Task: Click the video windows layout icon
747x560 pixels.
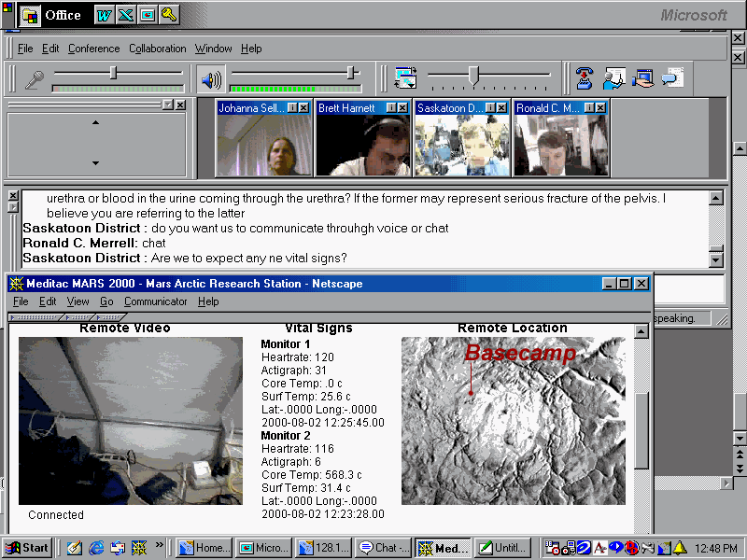Action: 405,77
